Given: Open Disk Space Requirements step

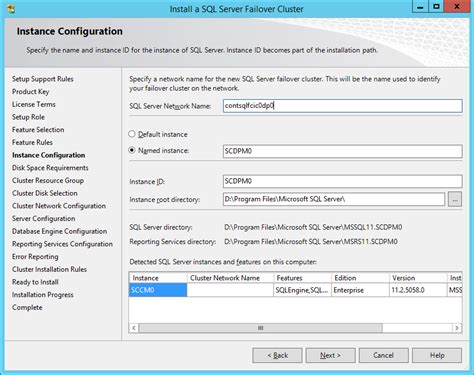Looking at the screenshot, I should point(50,168).
